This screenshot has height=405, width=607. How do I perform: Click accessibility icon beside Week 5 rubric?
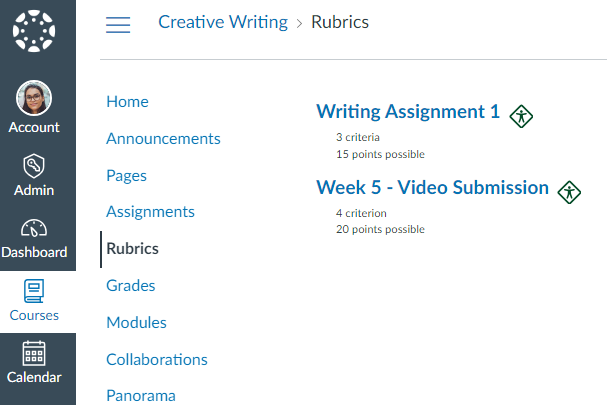(569, 191)
